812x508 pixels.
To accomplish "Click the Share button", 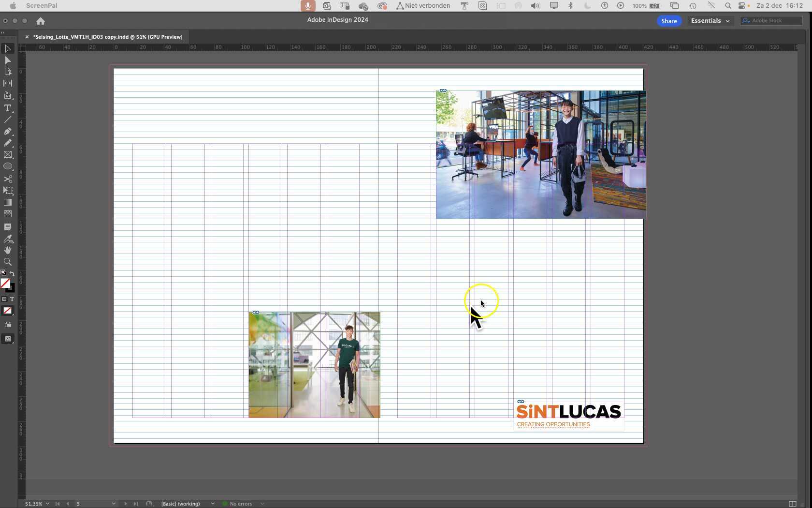I will click(x=669, y=21).
